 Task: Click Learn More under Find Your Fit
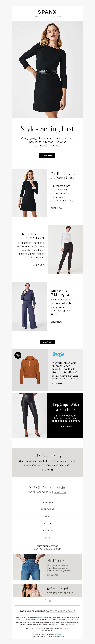point(53,575)
